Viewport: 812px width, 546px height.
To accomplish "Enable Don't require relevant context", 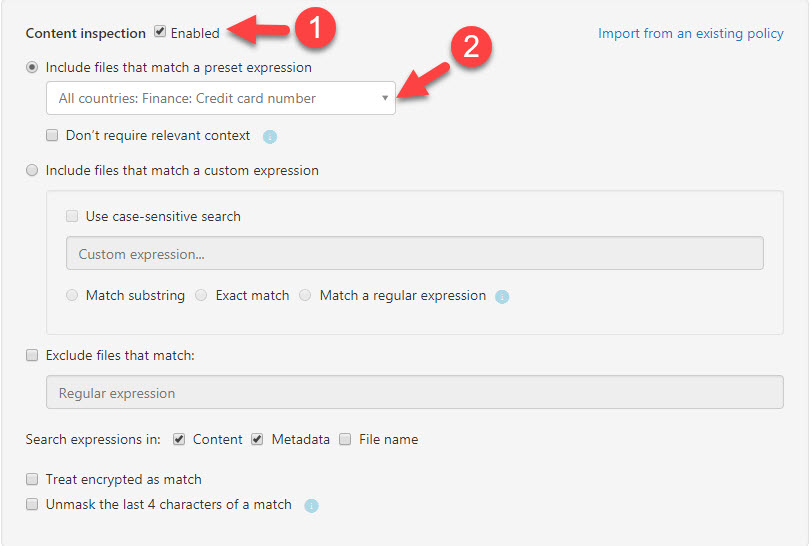I will pos(52,136).
